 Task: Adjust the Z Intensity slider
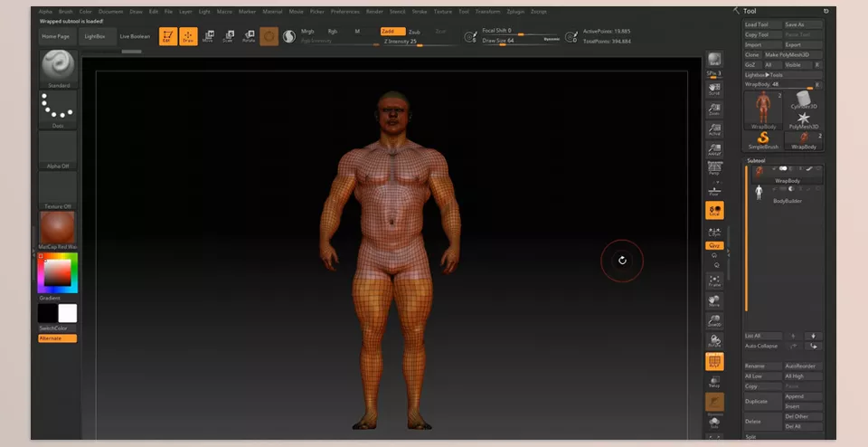[420, 42]
